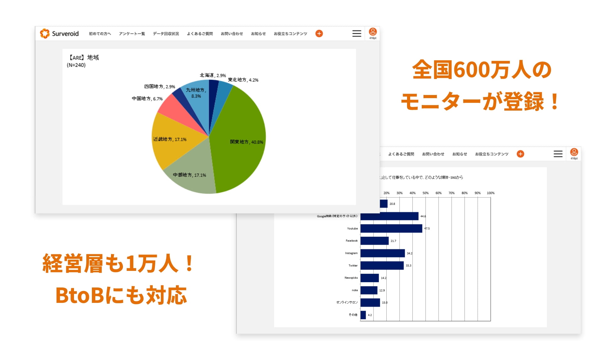Open お役立ちコンテンツ on the bottom navbar
603x364 pixels.
point(492,154)
